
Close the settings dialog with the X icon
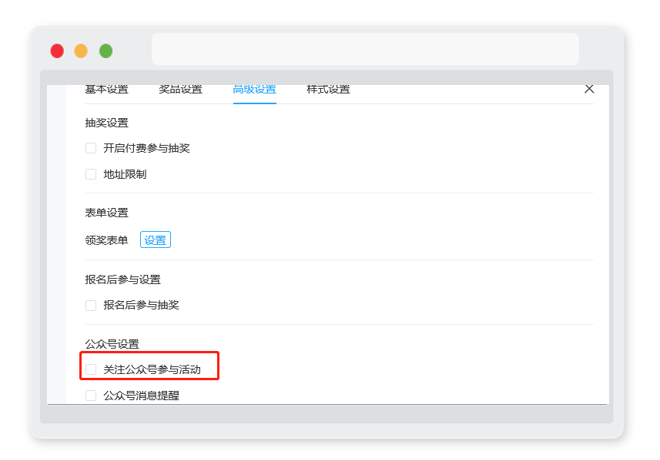click(x=589, y=89)
